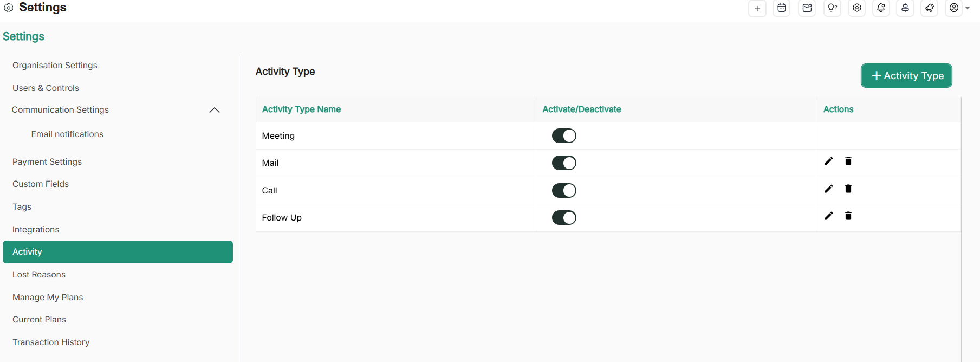The width and height of the screenshot is (980, 362).
Task: Collapse the Communication Settings section
Action: [x=215, y=110]
